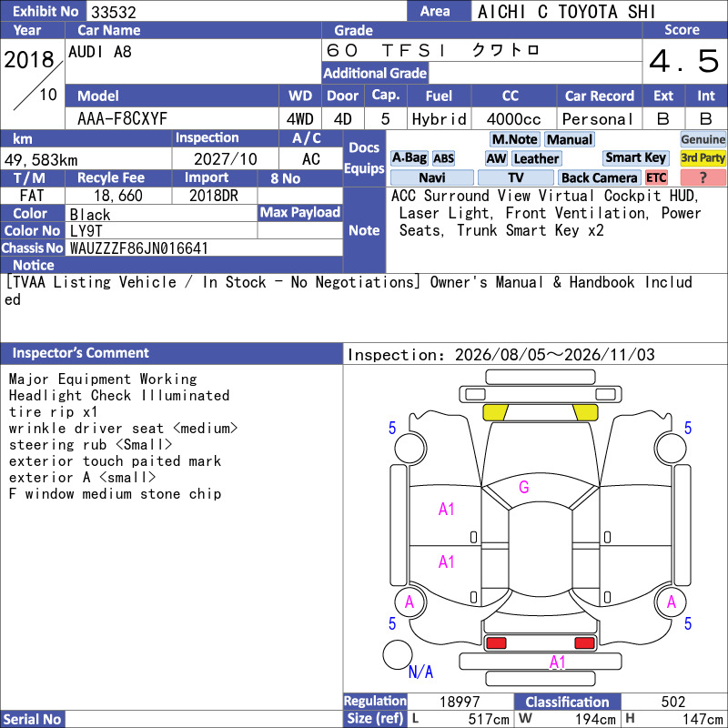
Task: Click the 4000cc engine value
Action: 513,119
